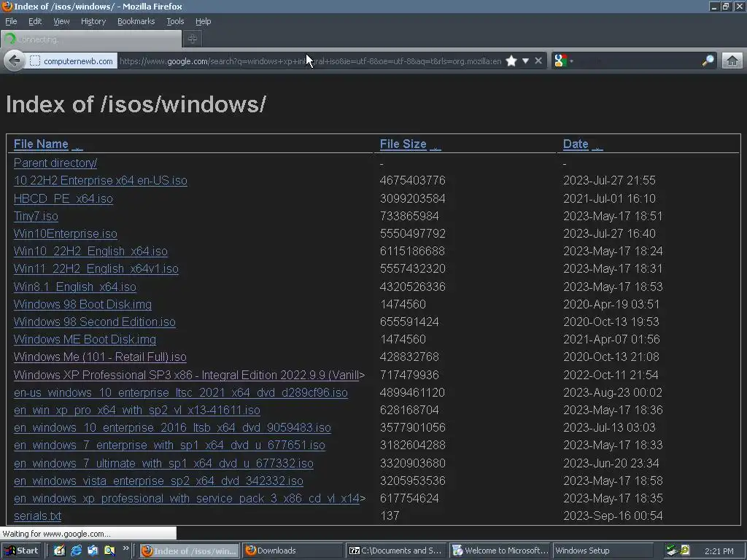Expand quick launch overflow chevron
Viewport: 747px width, 560px height.
[x=125, y=548]
